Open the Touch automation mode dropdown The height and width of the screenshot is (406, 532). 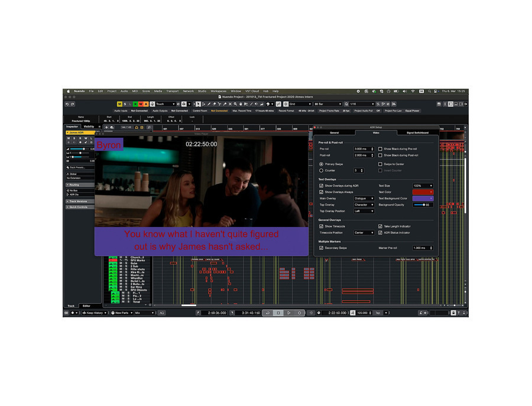(166, 104)
